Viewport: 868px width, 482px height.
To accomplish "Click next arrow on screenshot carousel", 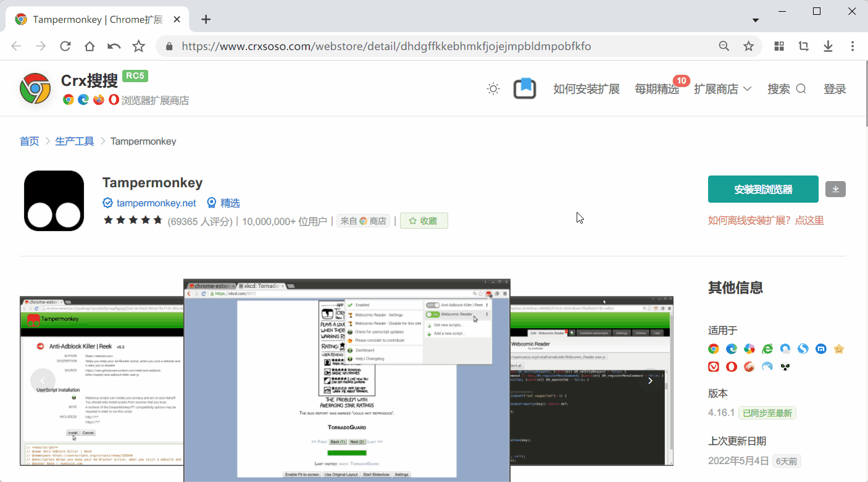I will (x=650, y=381).
